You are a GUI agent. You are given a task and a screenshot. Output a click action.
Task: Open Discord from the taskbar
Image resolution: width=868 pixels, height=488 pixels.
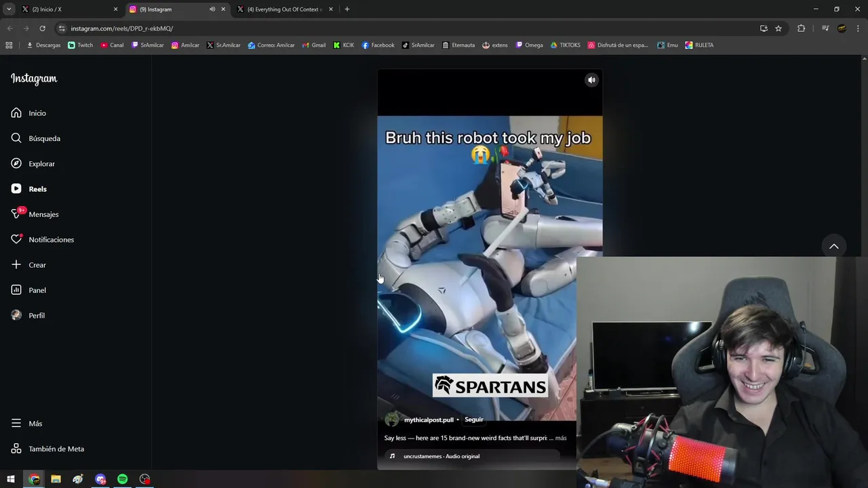tap(100, 479)
